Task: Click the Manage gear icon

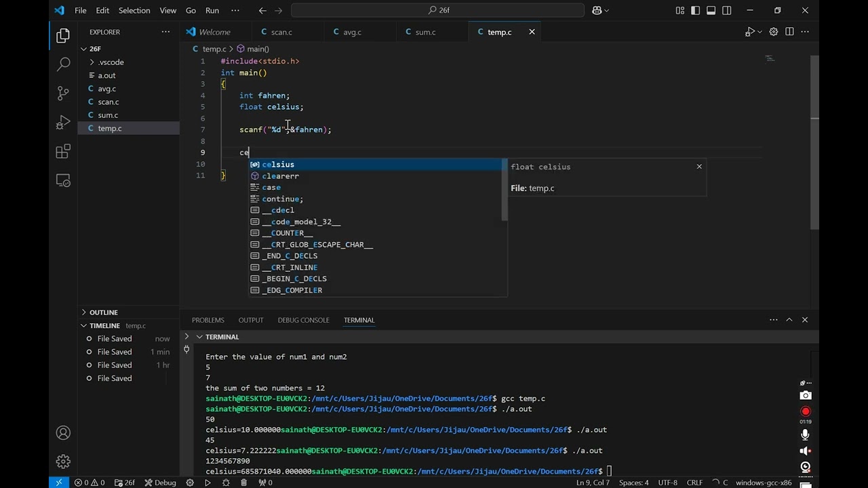Action: 63,462
